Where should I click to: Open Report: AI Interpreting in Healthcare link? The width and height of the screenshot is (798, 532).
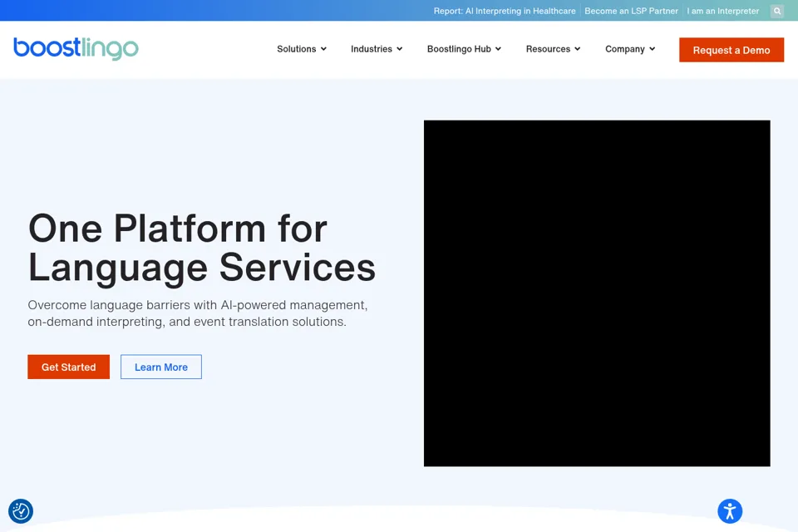pyautogui.click(x=505, y=11)
